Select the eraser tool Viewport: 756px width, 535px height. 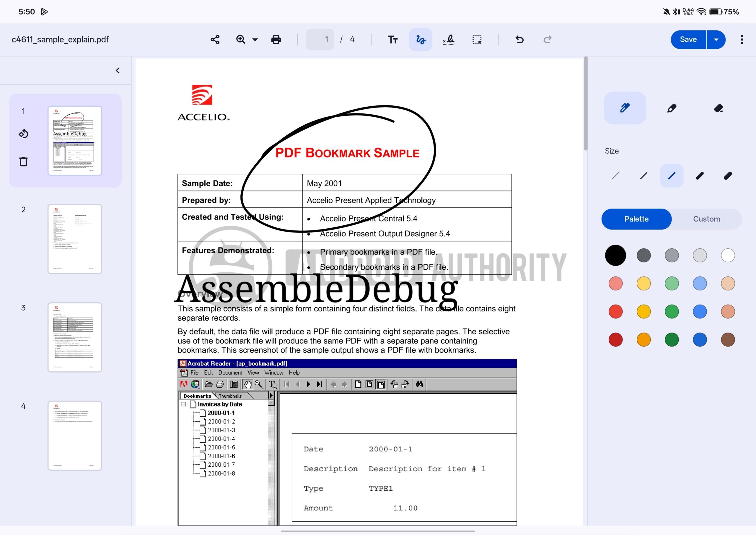point(718,108)
